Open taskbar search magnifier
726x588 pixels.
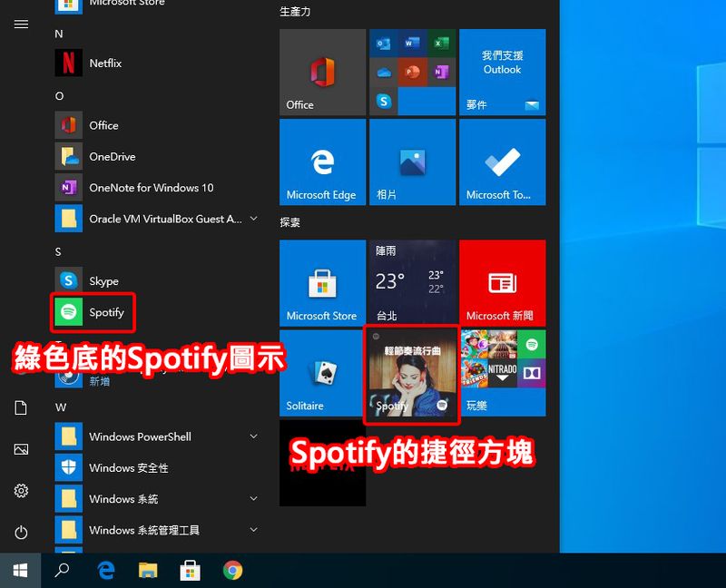62,571
